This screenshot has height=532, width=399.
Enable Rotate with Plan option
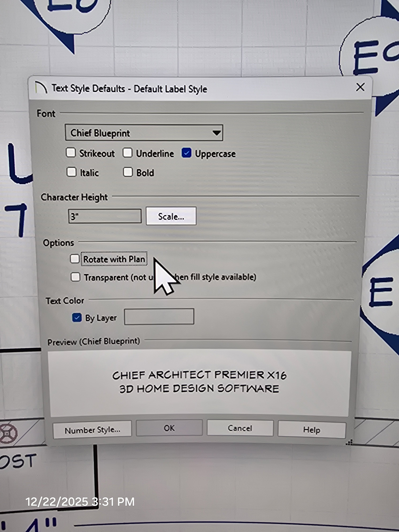pos(75,259)
